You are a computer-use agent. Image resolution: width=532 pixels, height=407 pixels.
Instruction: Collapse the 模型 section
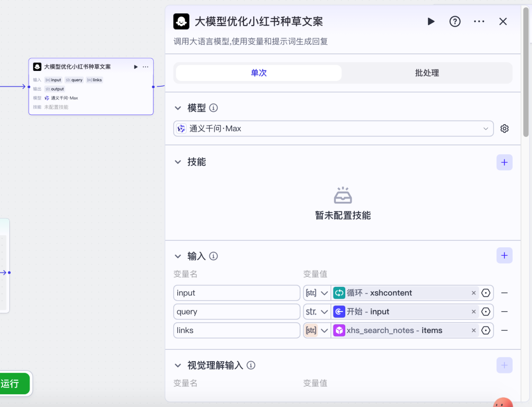tap(178, 108)
